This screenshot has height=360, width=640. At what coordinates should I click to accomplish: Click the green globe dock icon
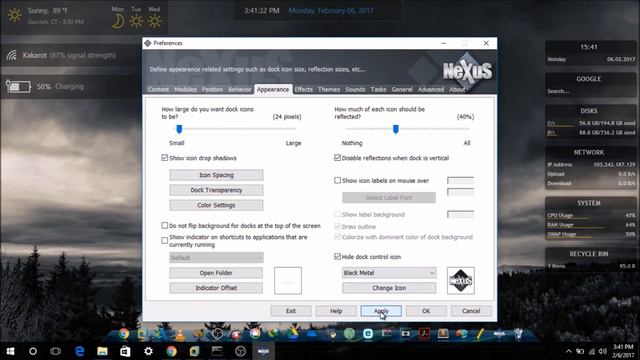point(349,334)
